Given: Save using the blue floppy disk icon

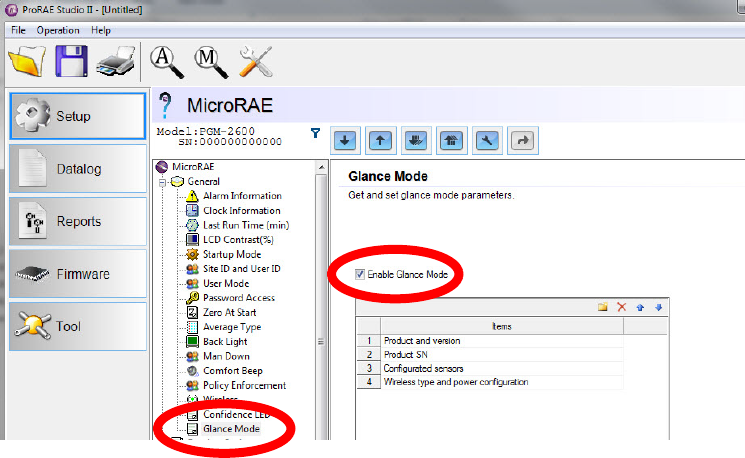Looking at the screenshot, I should [x=71, y=61].
